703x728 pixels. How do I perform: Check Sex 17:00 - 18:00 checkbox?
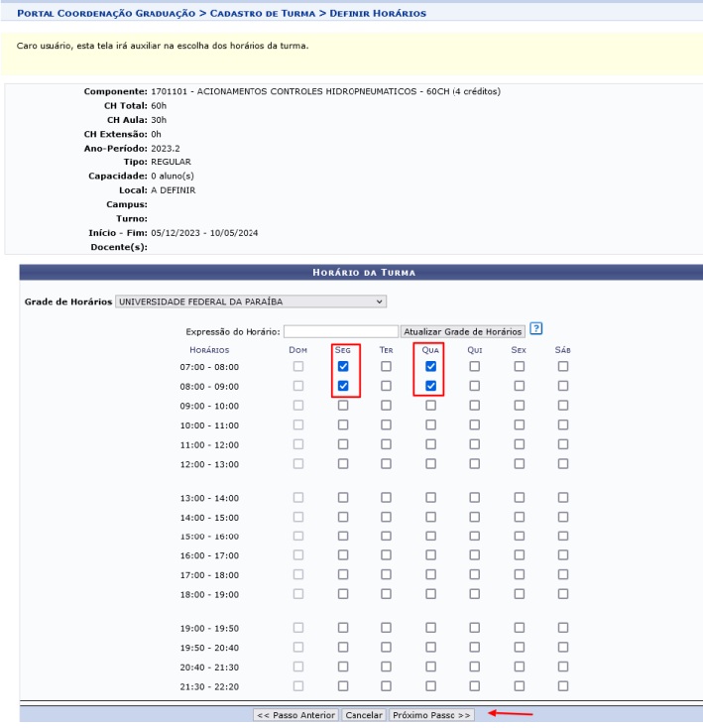coord(520,575)
